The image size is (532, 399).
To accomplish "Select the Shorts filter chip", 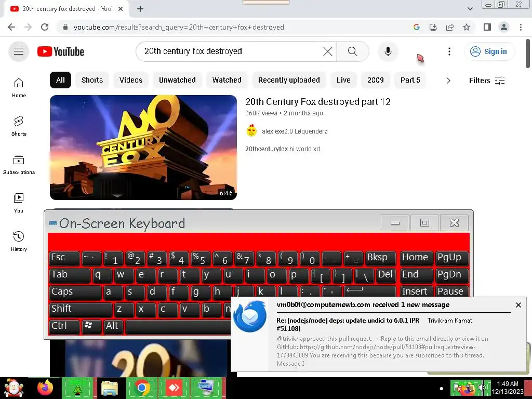I will 92,80.
